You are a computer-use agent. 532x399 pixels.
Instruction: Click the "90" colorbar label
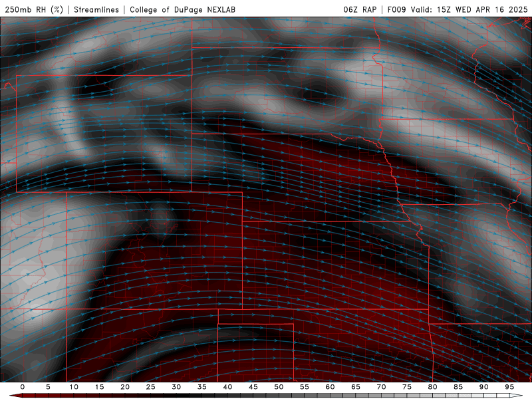coord(483,387)
